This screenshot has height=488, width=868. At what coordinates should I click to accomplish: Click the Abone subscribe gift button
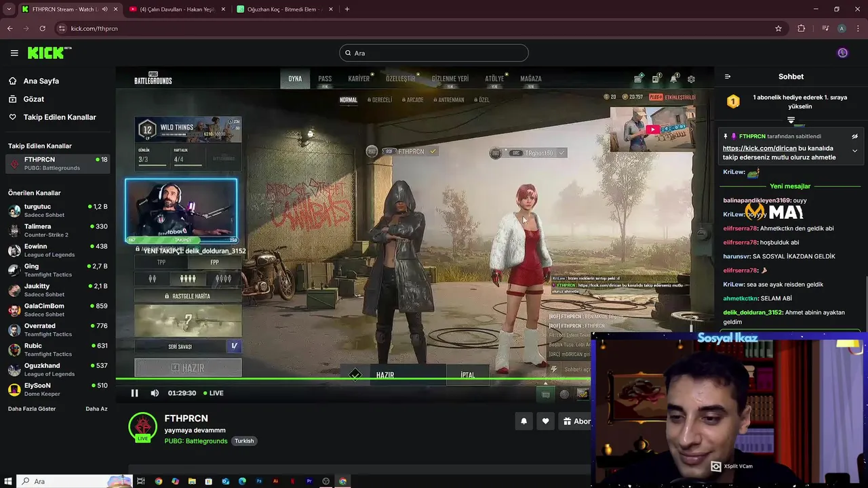tap(576, 421)
